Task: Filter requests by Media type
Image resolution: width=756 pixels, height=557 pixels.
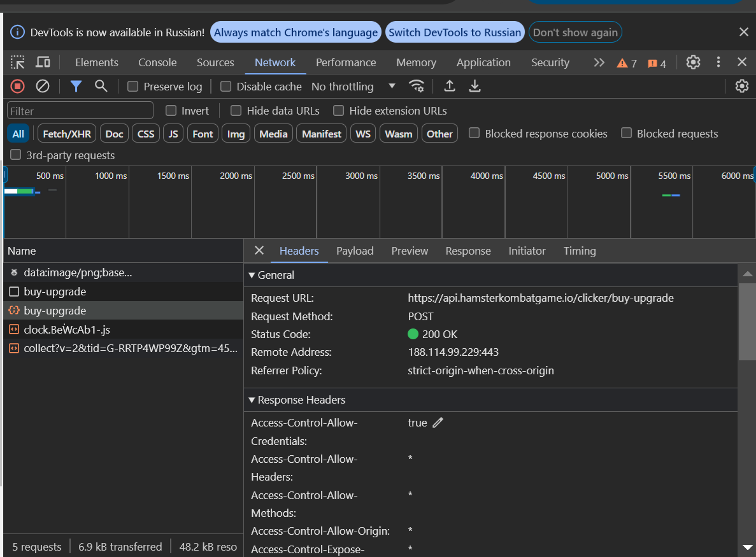Action: 273,134
